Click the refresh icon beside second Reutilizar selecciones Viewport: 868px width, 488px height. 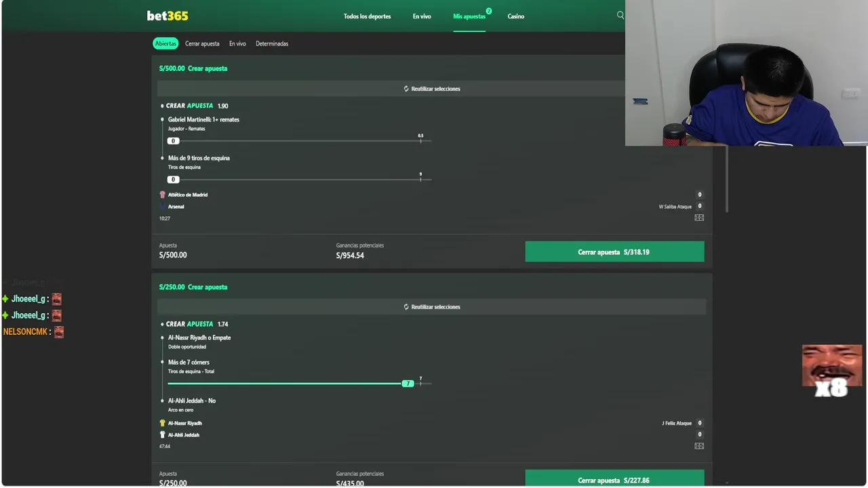(x=406, y=307)
